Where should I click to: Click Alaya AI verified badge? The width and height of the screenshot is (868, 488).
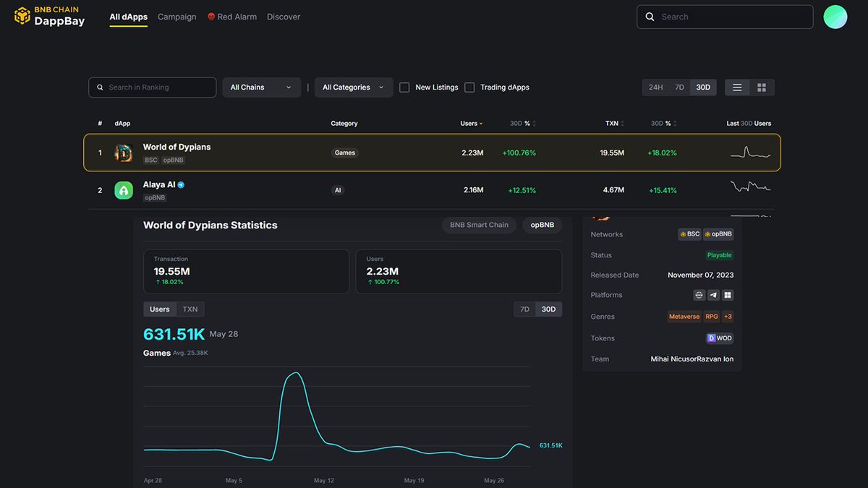pos(181,184)
